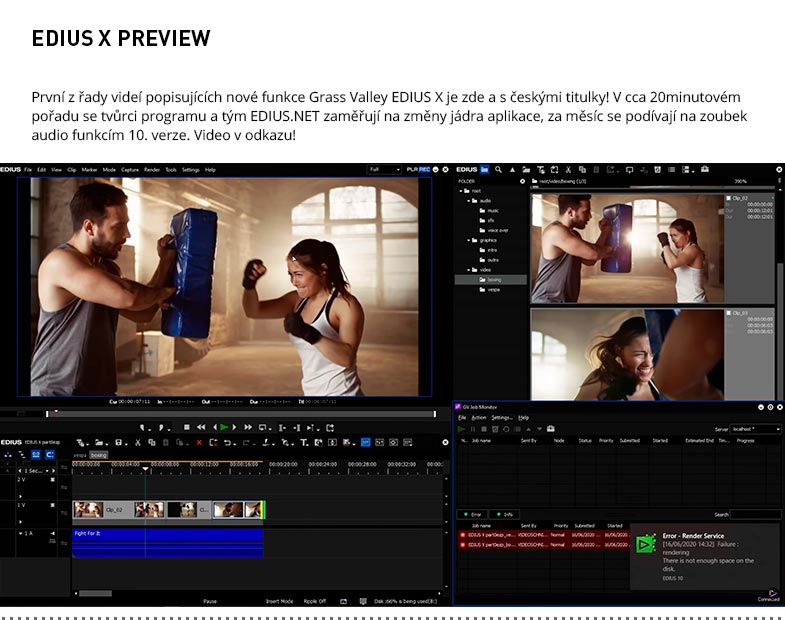Click Tools briefcase icon in Bin toolbar
This screenshot has width=785, height=620.
coord(704,169)
